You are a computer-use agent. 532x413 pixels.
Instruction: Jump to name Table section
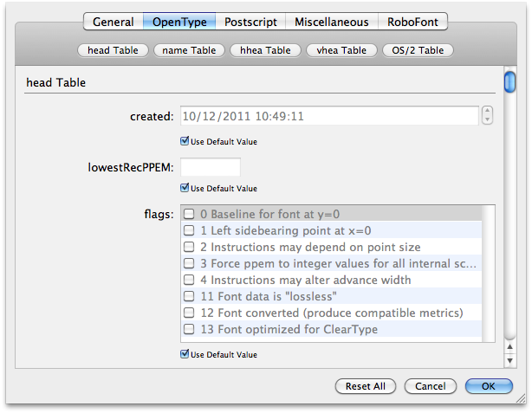point(189,50)
